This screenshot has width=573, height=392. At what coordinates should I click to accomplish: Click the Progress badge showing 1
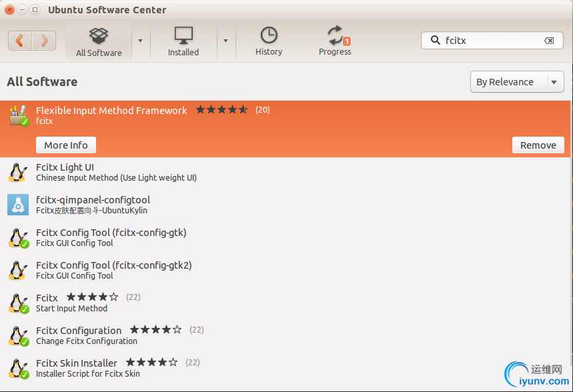click(347, 41)
